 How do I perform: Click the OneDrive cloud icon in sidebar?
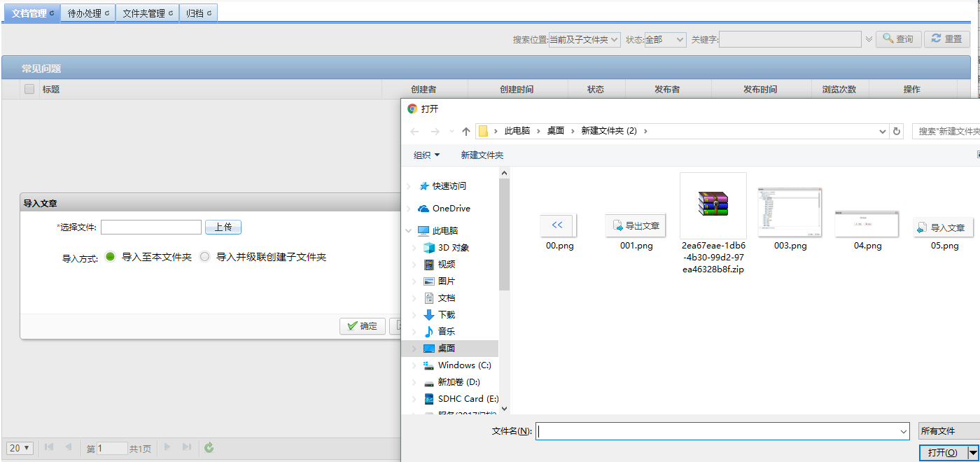coord(423,209)
